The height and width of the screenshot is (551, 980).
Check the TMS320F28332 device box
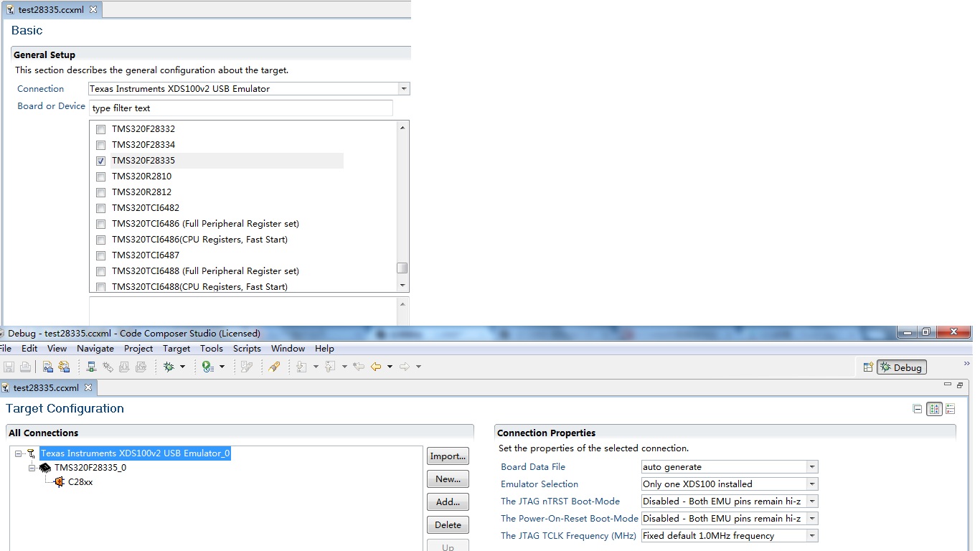[100, 129]
